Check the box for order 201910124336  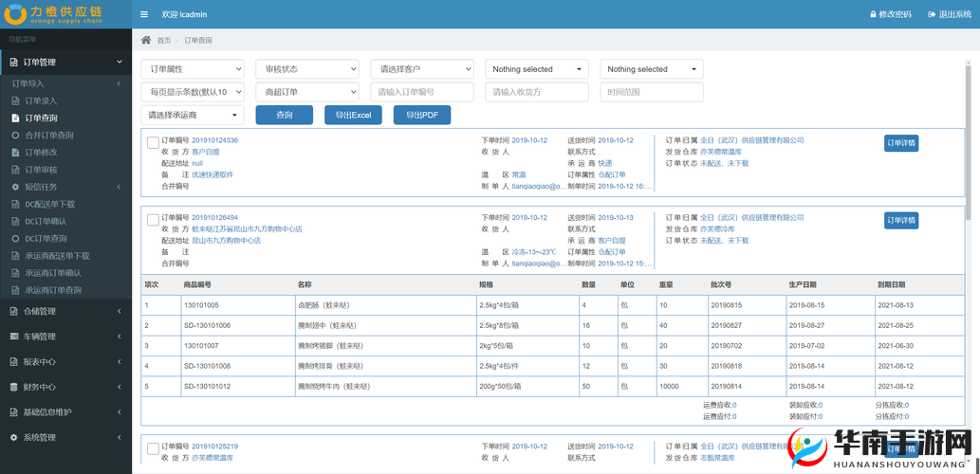point(153,142)
